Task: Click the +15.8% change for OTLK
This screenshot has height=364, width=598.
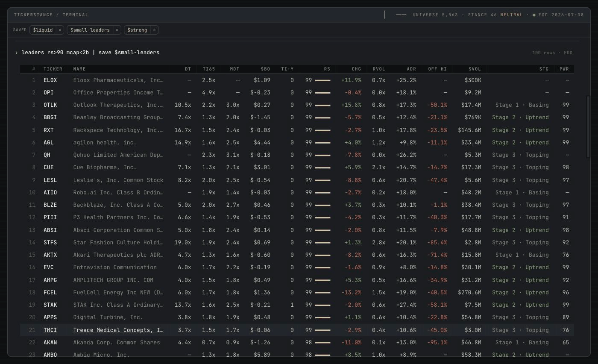Action: [351, 105]
